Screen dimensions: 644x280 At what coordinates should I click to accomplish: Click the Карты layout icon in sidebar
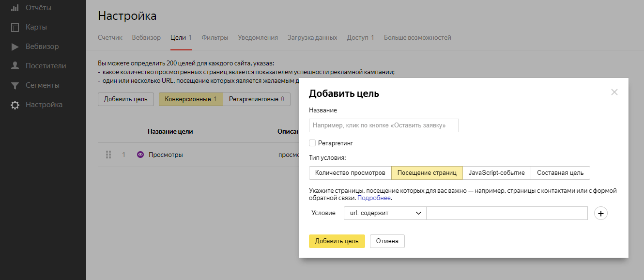pos(15,27)
